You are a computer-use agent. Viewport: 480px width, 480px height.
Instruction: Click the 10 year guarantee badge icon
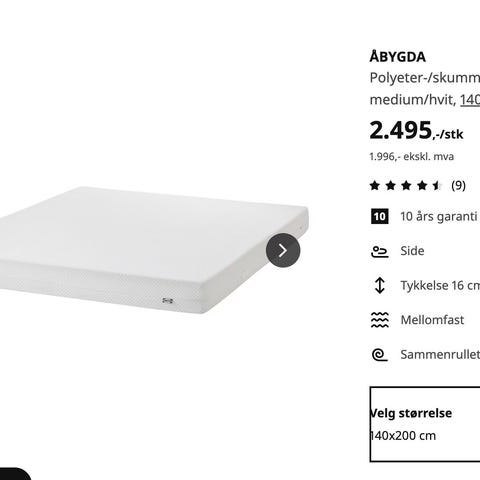pos(380,217)
